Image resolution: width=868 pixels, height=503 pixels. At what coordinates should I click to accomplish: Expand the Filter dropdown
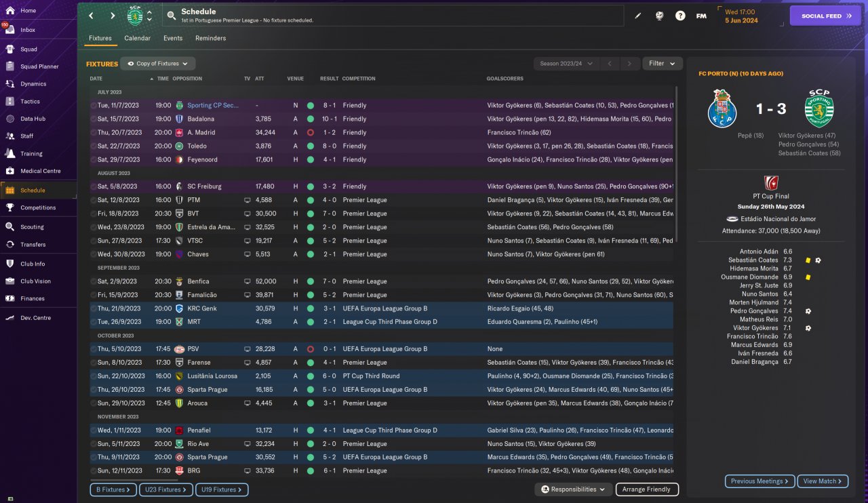[662, 64]
